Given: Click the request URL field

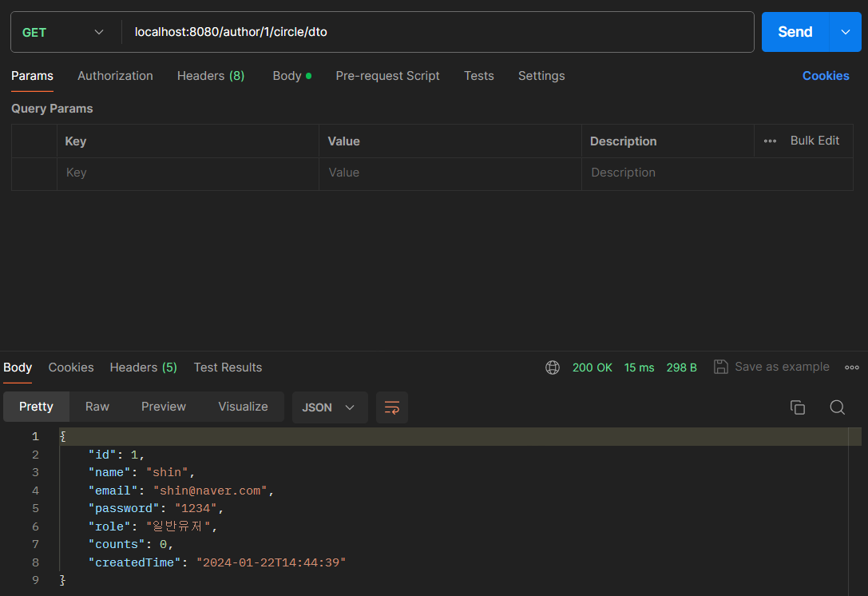Looking at the screenshot, I should tap(438, 32).
